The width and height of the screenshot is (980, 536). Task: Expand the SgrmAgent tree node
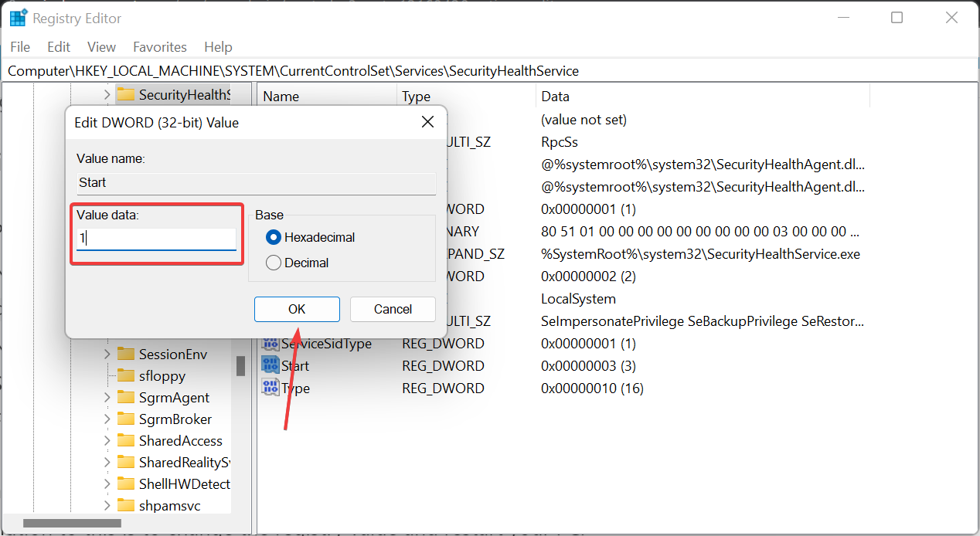tap(107, 397)
